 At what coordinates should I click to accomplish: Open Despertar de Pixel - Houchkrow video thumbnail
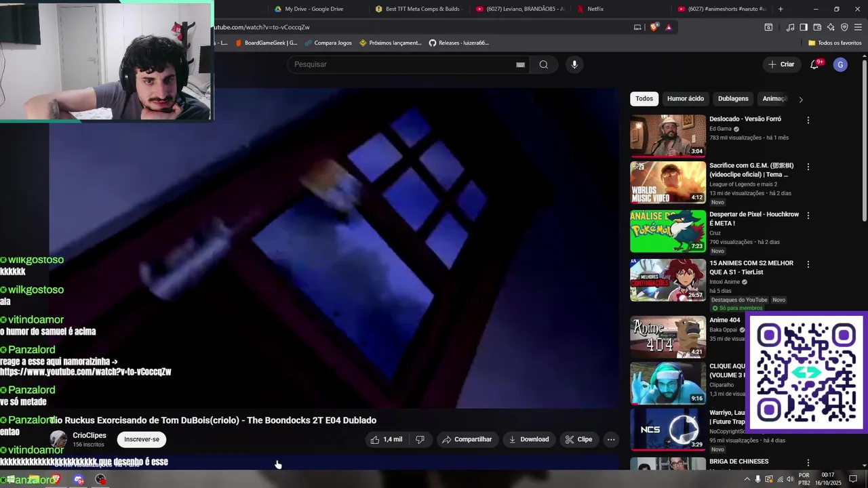668,231
